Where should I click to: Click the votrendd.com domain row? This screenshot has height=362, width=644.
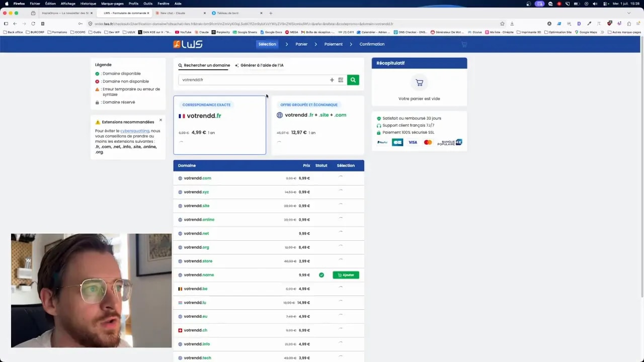click(269, 178)
